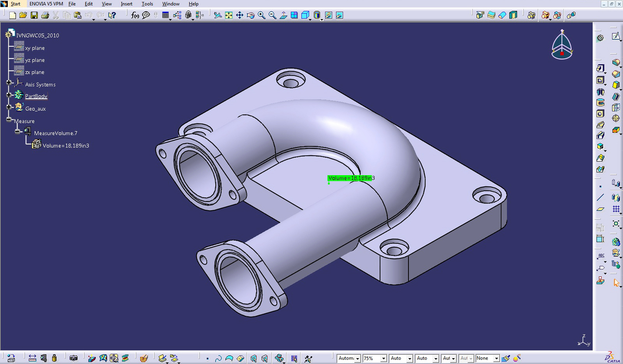Viewport: 623px width, 364px height.
Task: Create a new document via New icon
Action: point(13,16)
